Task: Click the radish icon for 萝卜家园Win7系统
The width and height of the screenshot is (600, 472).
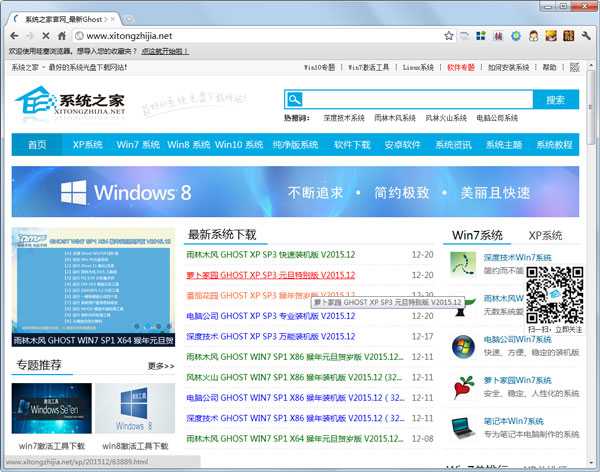Action: 462,388
